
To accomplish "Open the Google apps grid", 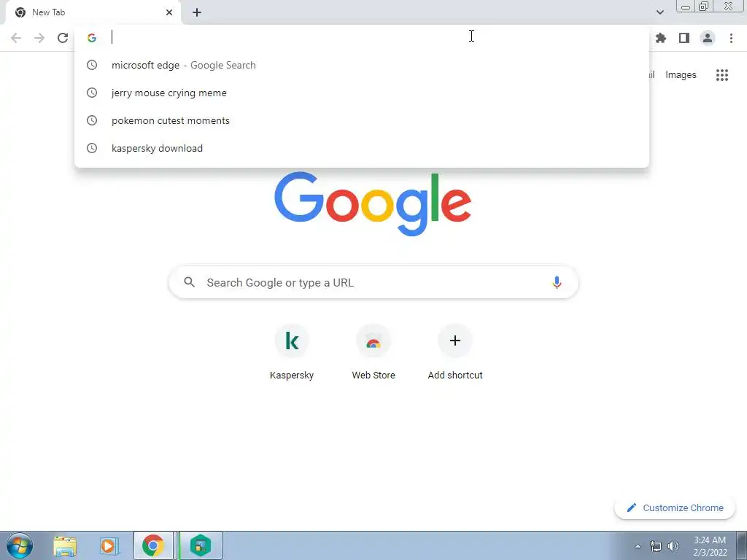I will point(722,75).
